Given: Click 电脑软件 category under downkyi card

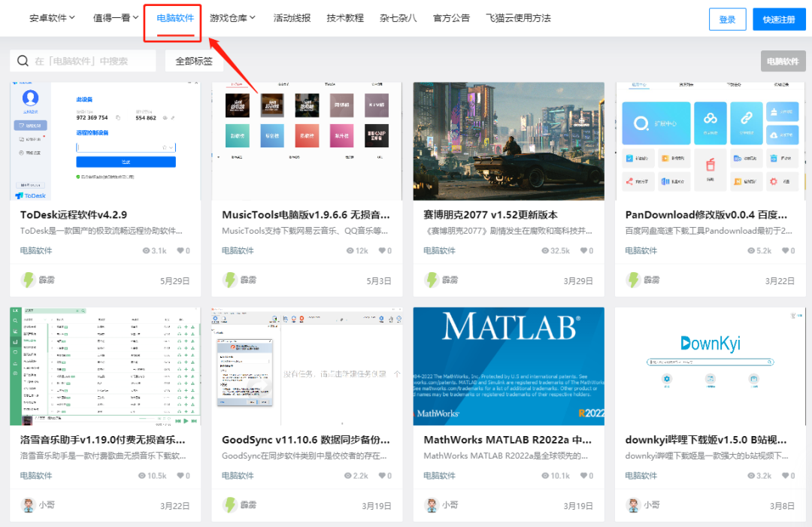Looking at the screenshot, I should click(x=641, y=476).
